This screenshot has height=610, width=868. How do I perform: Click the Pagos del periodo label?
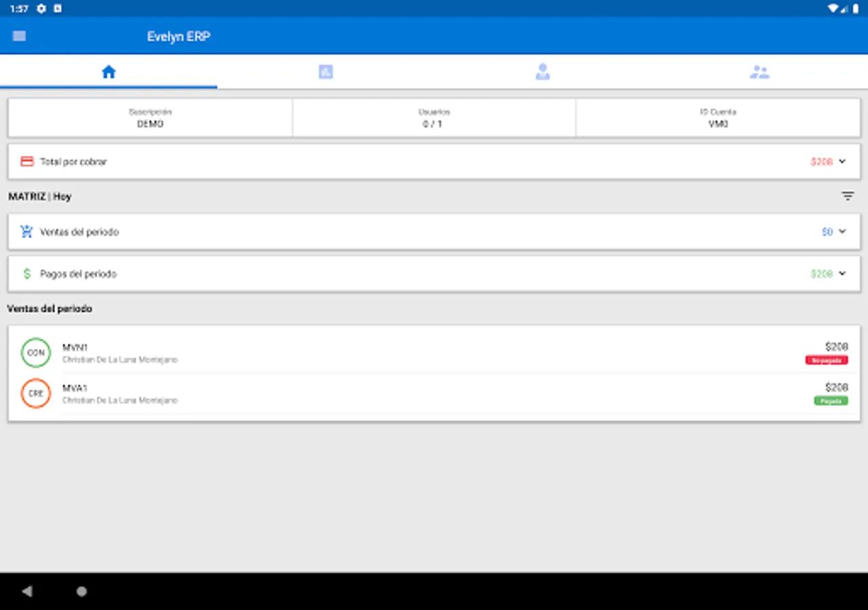pos(79,274)
